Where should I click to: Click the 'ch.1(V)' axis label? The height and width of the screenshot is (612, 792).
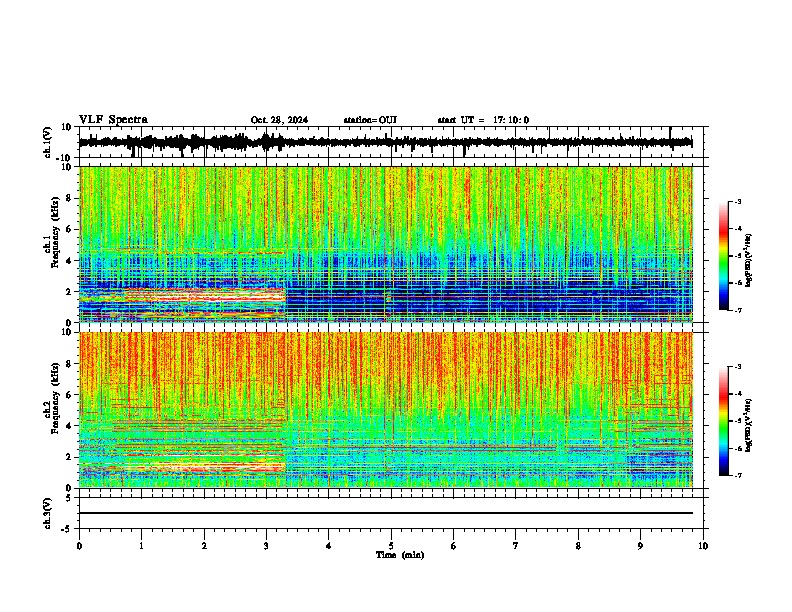click(48, 142)
